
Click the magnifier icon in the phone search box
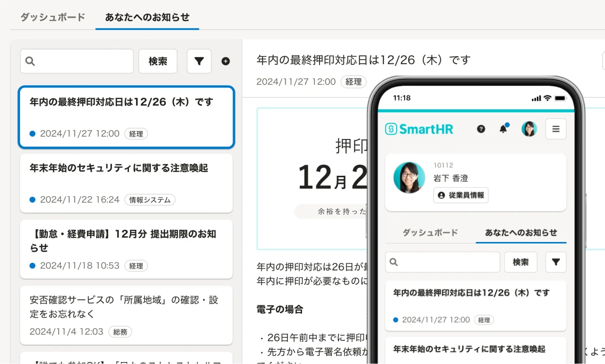click(393, 262)
